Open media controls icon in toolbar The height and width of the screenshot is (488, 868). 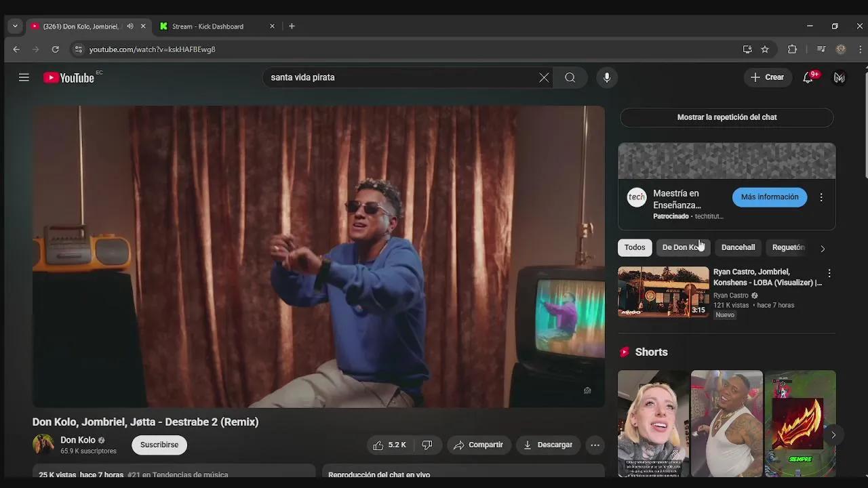click(821, 49)
